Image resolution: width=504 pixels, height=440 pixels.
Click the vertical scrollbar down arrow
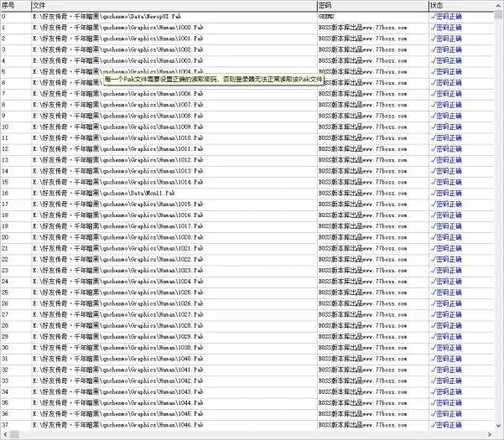(x=499, y=426)
